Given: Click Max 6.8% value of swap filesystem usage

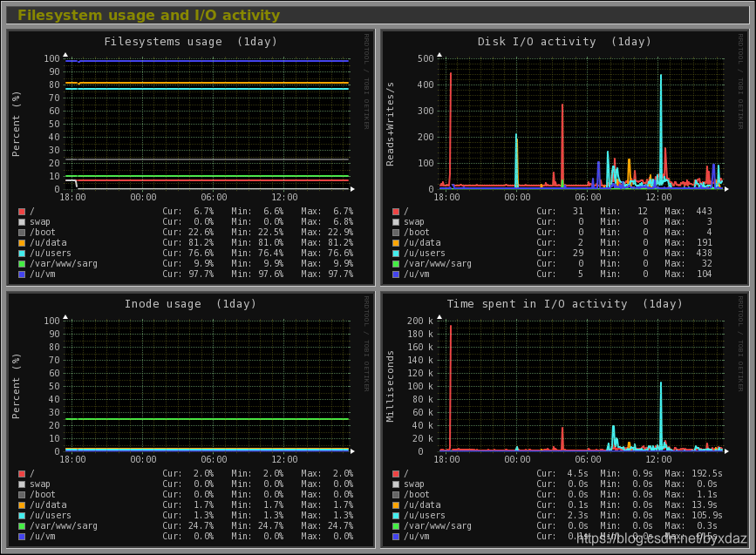Looking at the screenshot, I should 344,222.
